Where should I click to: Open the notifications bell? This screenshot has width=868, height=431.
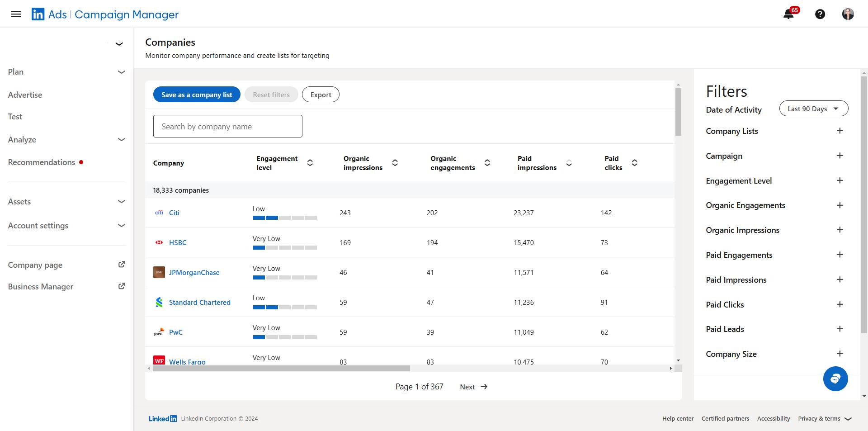point(788,14)
